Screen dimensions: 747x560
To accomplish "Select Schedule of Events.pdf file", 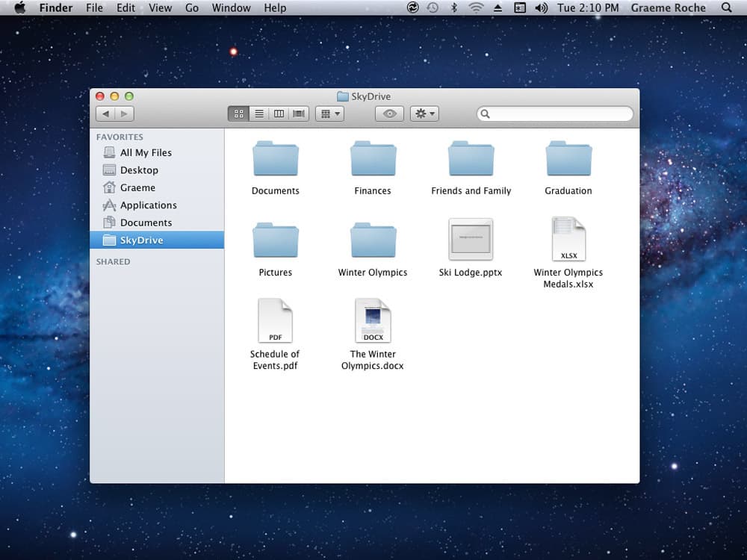I will 275,321.
